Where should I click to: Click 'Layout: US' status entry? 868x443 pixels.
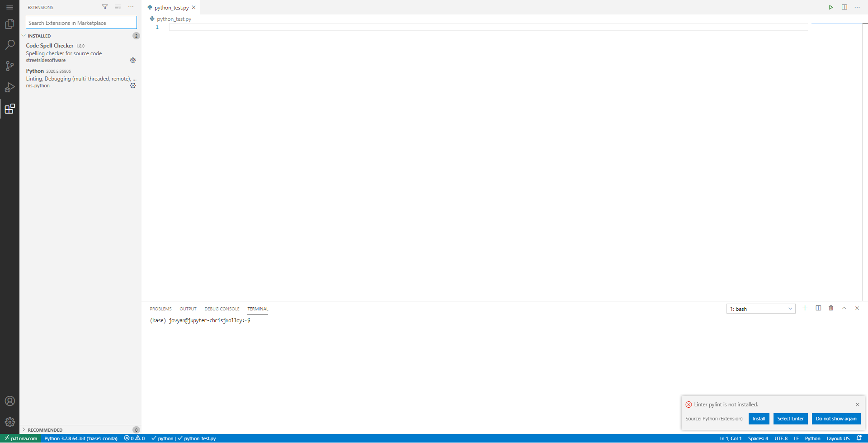pyautogui.click(x=838, y=438)
